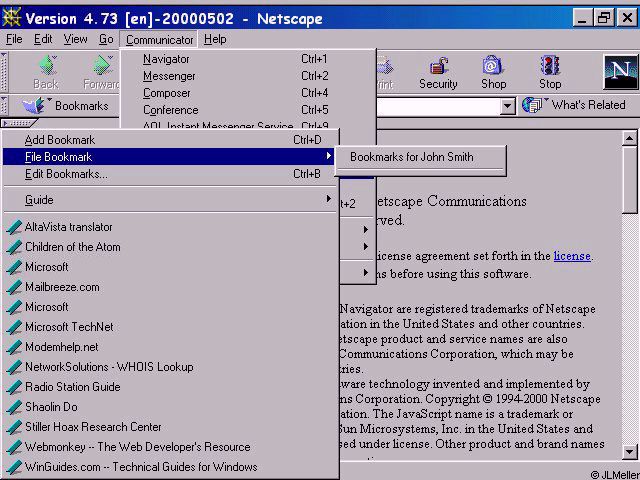Open the What's Related icon
640x480 pixels.
point(532,105)
